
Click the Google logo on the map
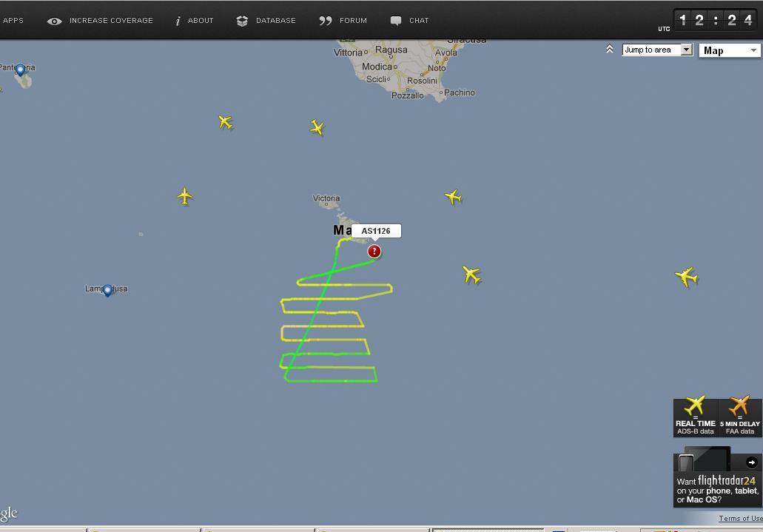[9, 514]
